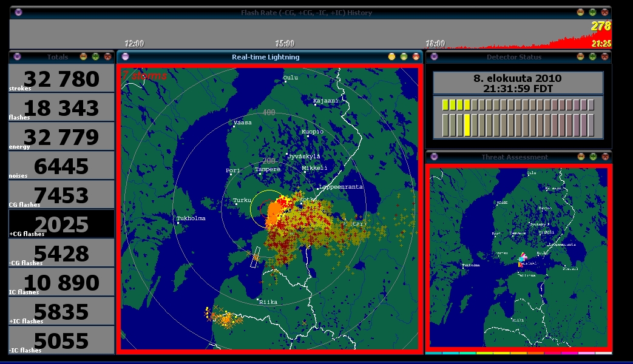
Task: Open the Flash Rate History window menu icon
Action: click(x=18, y=12)
